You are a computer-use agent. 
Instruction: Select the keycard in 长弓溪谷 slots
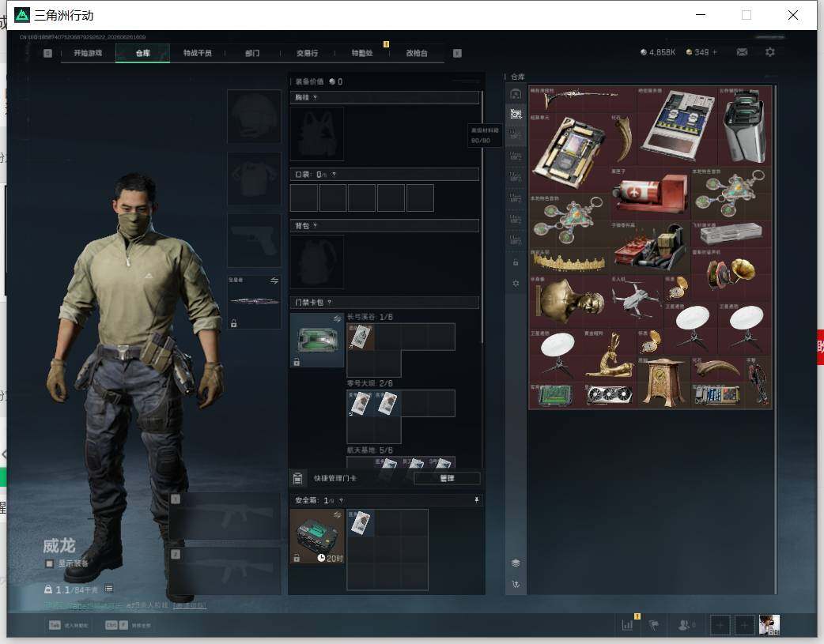[x=361, y=337]
